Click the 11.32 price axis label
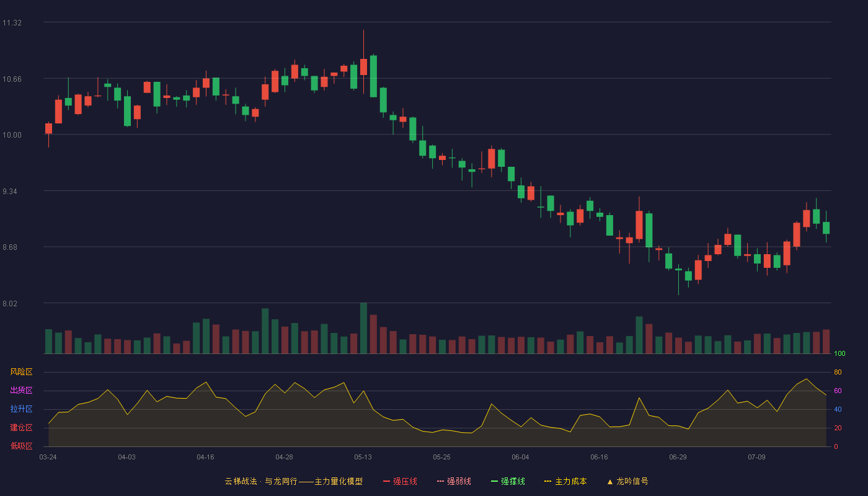The width and height of the screenshot is (868, 496). point(12,23)
